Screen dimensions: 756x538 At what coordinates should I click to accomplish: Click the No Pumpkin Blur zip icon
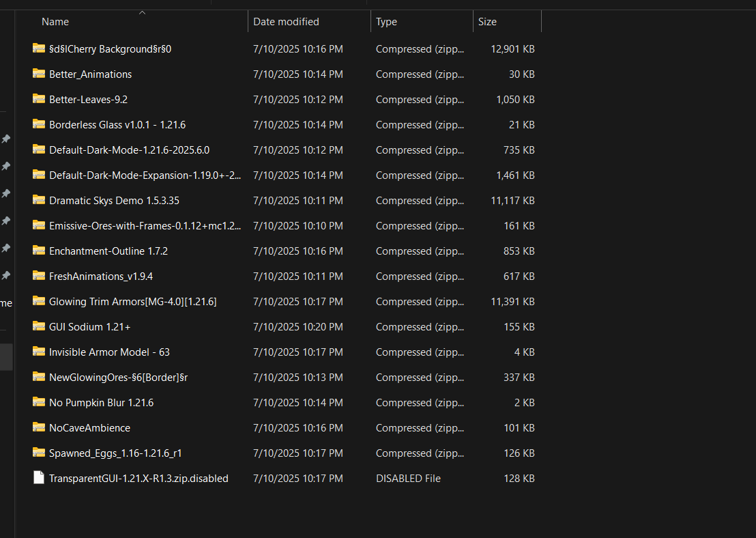click(39, 402)
